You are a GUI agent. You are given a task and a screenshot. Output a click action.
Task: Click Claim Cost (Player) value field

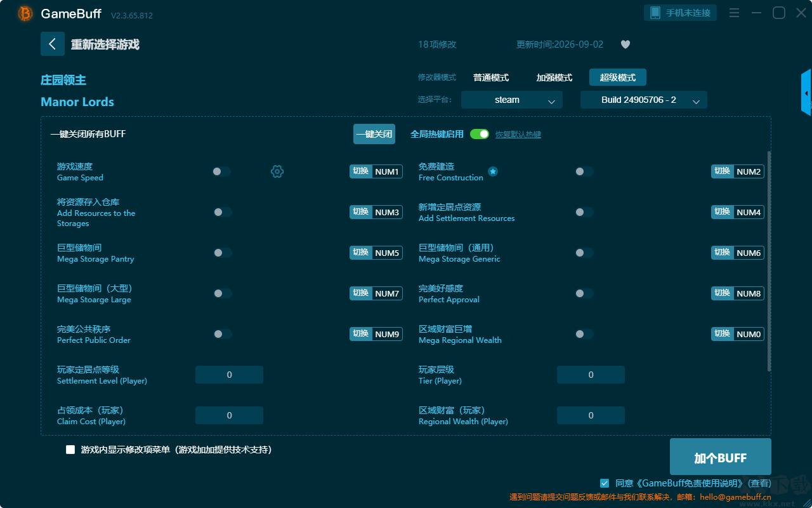(x=229, y=415)
